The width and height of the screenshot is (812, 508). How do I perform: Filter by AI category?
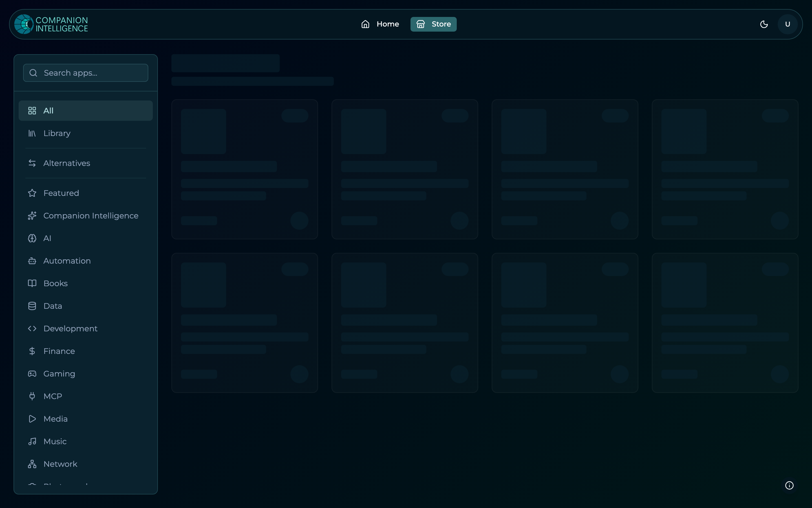[x=85, y=238]
